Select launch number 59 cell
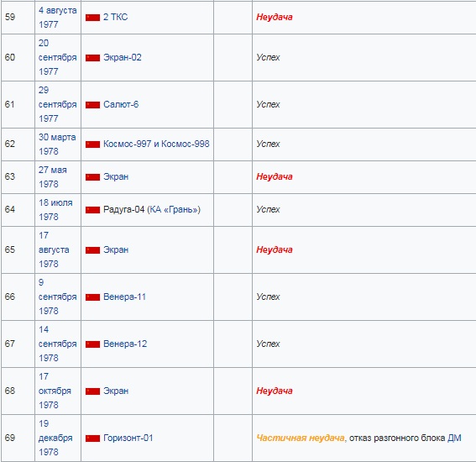The image size is (476, 462). [x=18, y=17]
